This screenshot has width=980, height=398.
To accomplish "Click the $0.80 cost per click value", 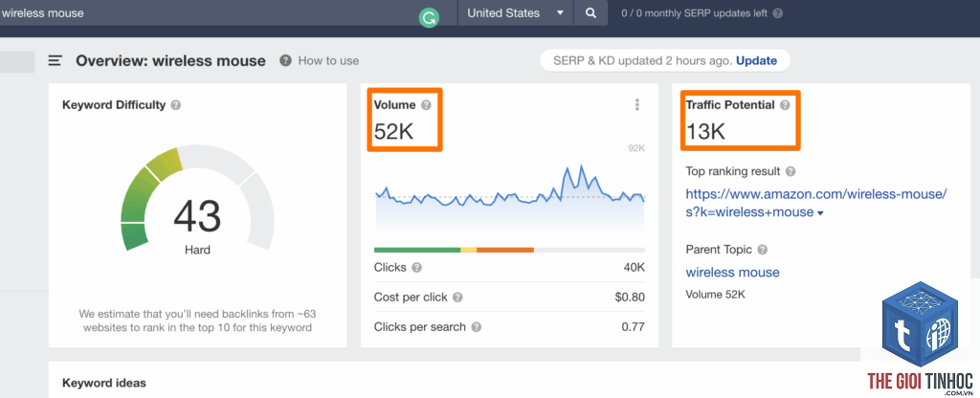I will coord(630,298).
